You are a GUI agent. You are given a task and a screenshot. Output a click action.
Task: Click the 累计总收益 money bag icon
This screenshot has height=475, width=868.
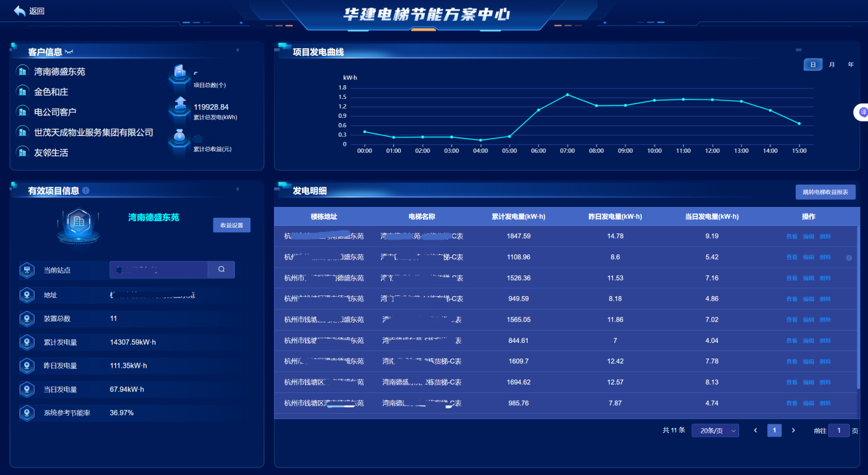(179, 139)
